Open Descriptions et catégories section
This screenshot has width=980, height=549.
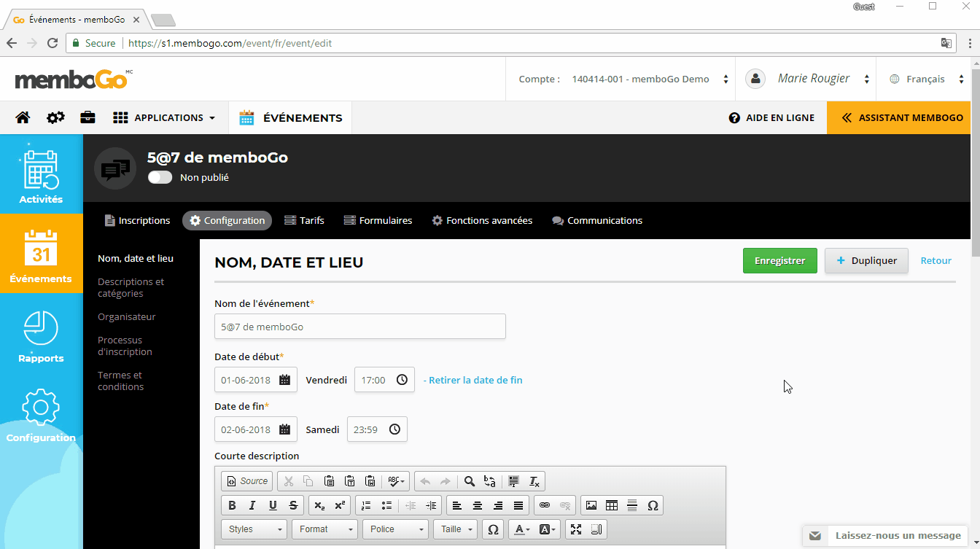point(131,287)
